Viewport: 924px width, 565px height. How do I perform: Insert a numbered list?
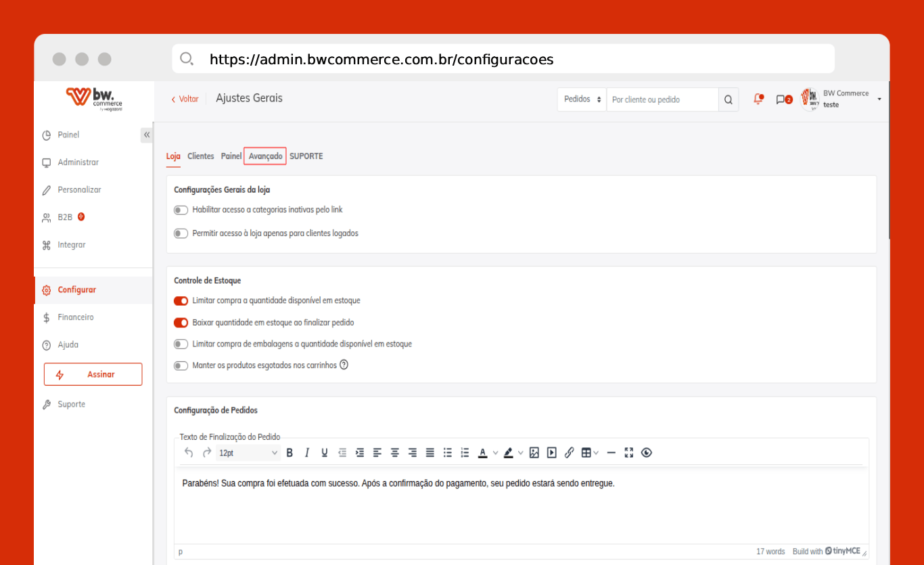pos(465,453)
